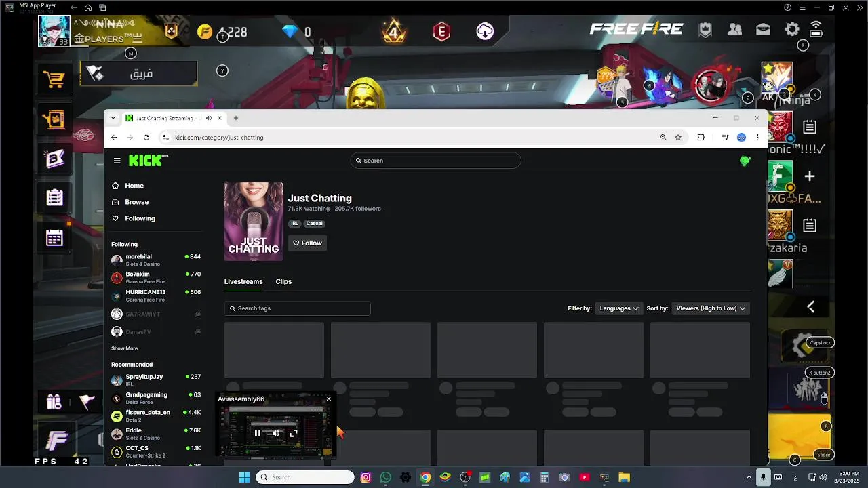The height and width of the screenshot is (488, 868).
Task: Click the Windows taskbar search box
Action: point(305,477)
